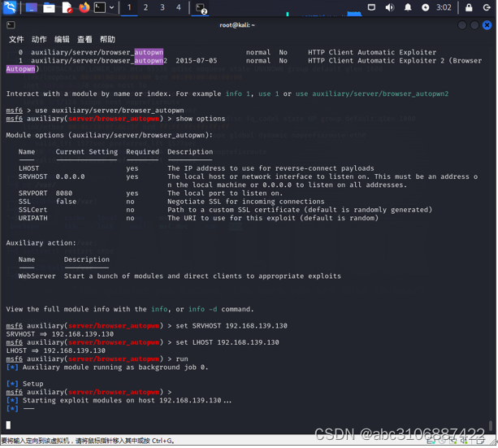The image size is (498, 448).
Task: Open the 动作 menu
Action: pyautogui.click(x=39, y=39)
